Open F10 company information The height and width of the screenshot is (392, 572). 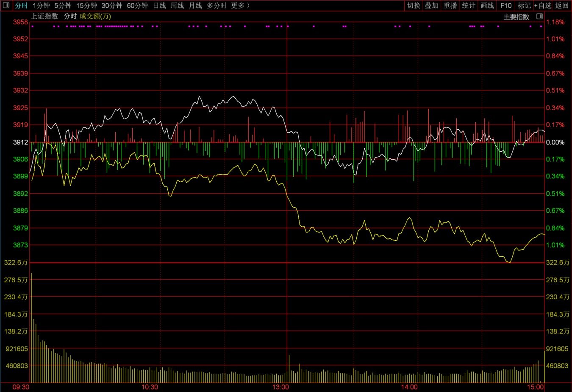click(x=506, y=6)
